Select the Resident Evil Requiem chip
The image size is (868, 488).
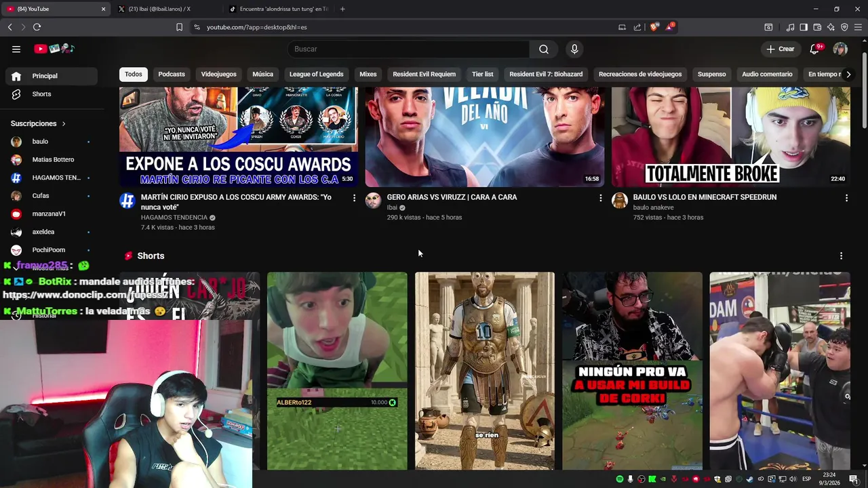[x=425, y=74]
